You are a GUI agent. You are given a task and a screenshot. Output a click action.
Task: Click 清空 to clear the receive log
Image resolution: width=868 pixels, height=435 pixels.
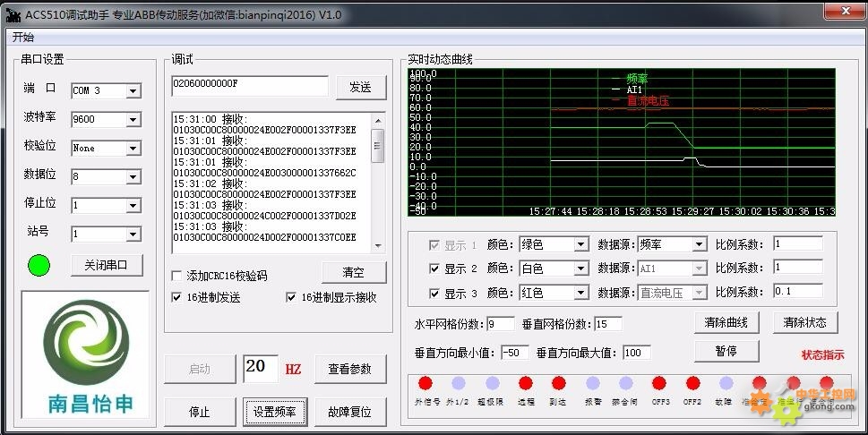[x=354, y=272]
